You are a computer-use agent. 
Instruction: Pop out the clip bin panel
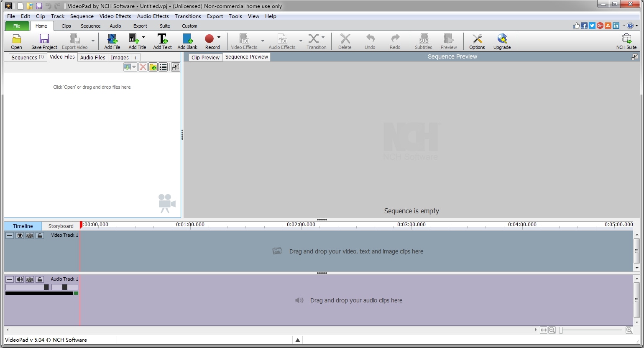(176, 67)
